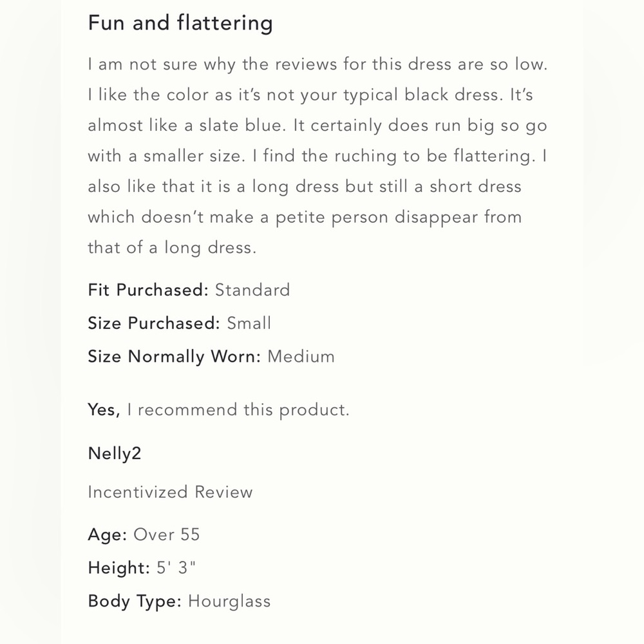The height and width of the screenshot is (644, 644).
Task: Click the Size Purchased label
Action: point(154,323)
